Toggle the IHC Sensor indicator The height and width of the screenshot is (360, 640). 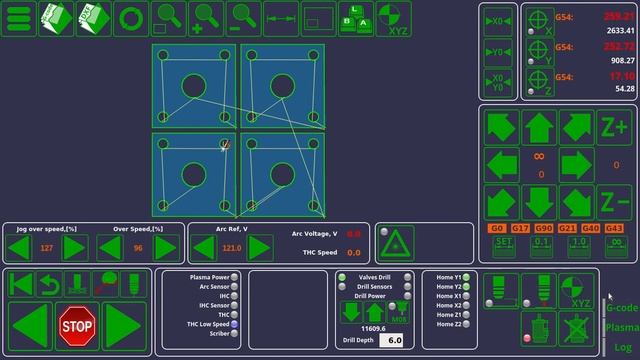click(x=234, y=305)
